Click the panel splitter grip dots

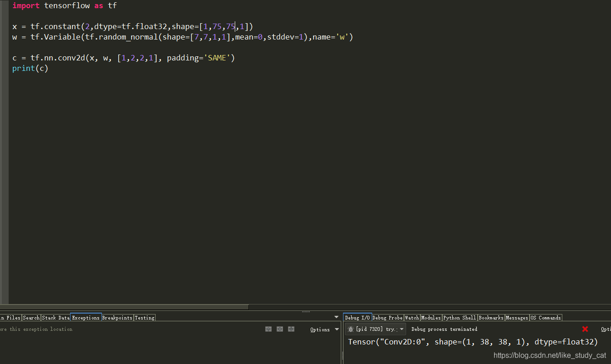306,312
